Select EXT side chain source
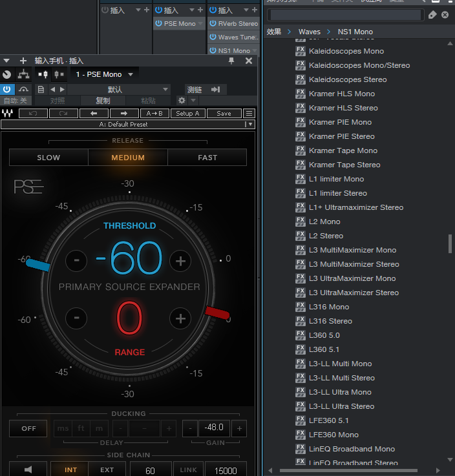The width and height of the screenshot is (455, 476). 107,470
